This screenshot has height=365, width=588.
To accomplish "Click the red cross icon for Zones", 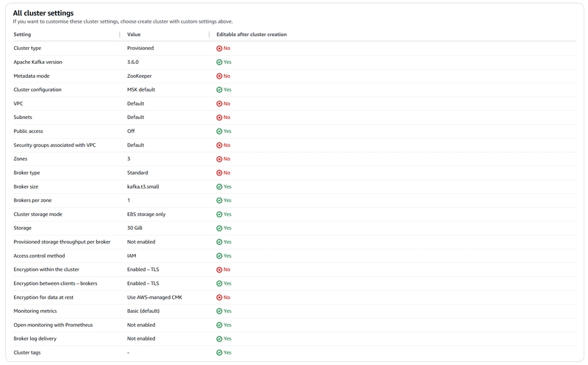I will tap(219, 159).
